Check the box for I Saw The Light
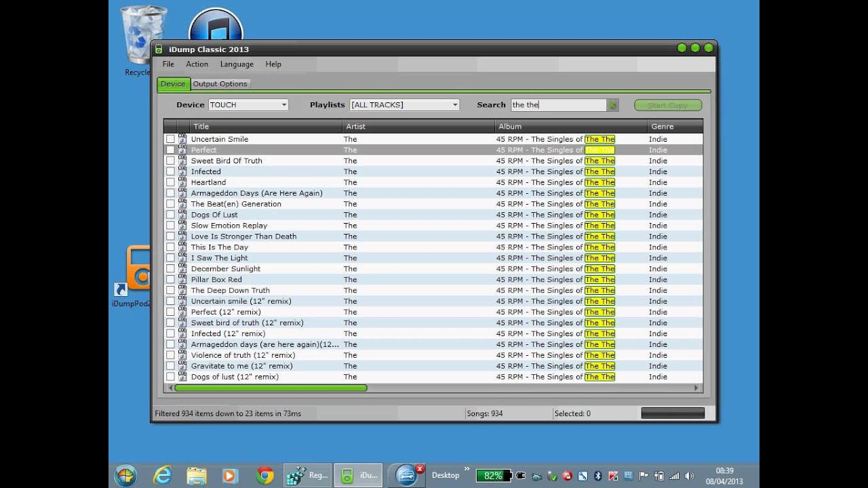868x488 pixels. click(170, 258)
